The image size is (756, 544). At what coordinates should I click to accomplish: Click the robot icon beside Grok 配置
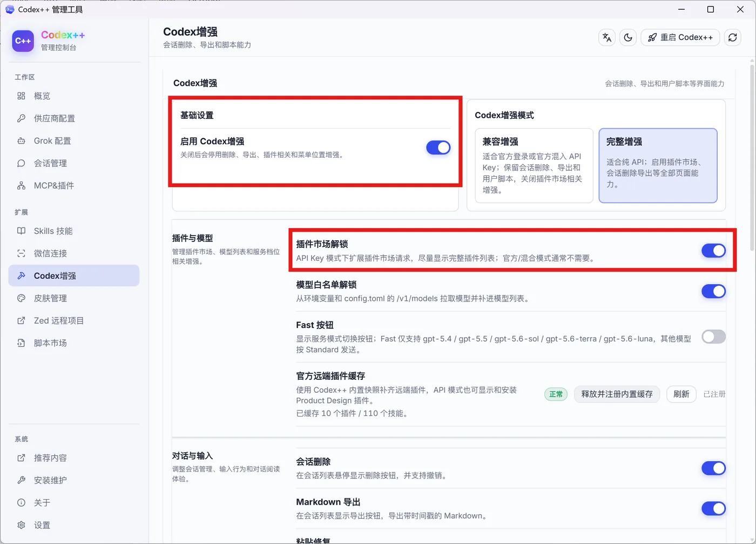click(21, 140)
